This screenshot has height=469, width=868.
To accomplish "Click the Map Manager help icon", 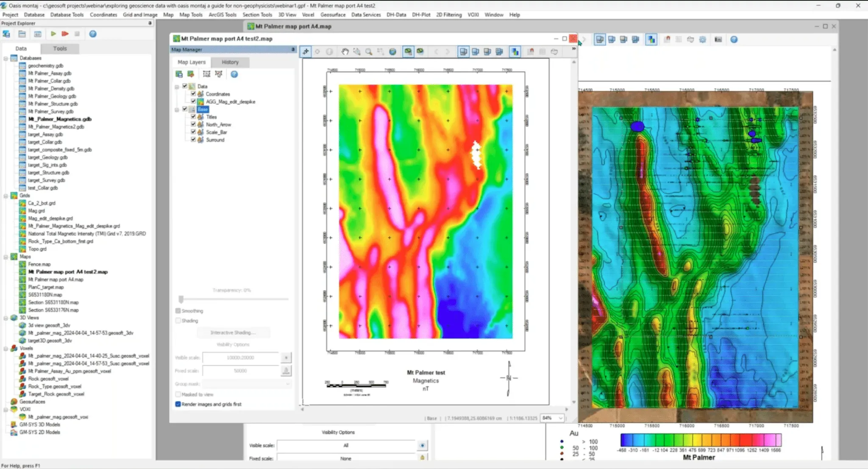I will coord(234,74).
